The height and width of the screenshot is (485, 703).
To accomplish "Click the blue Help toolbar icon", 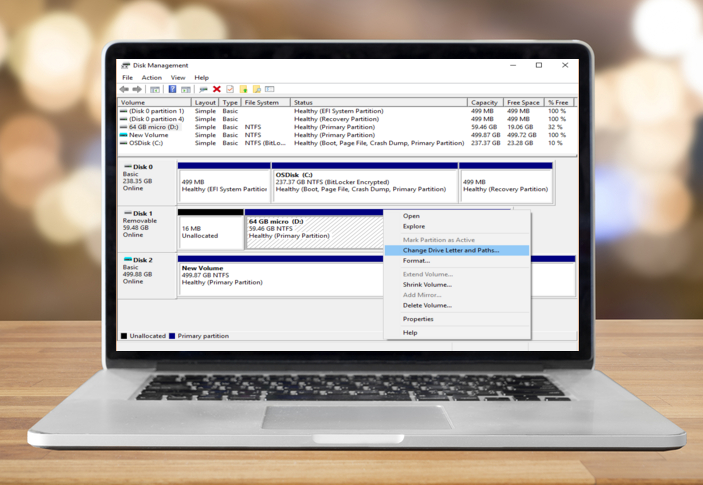I will [x=173, y=89].
